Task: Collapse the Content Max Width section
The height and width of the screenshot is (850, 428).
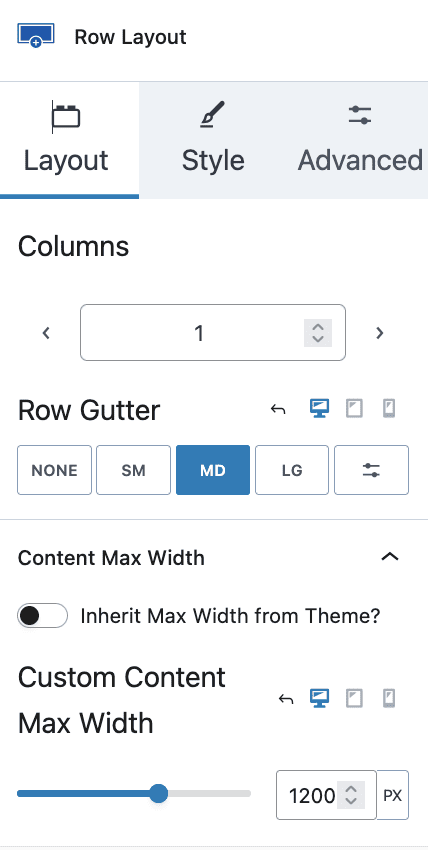Action: pos(390,557)
